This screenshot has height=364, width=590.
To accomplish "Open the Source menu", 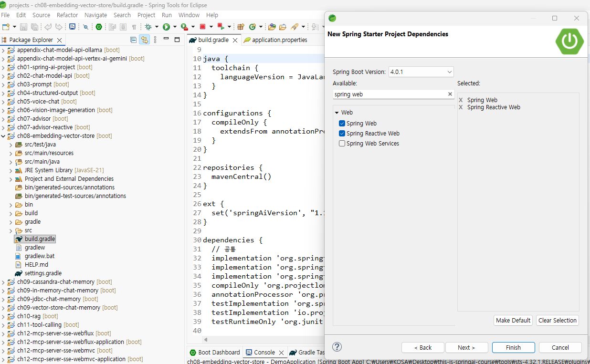I will click(41, 15).
